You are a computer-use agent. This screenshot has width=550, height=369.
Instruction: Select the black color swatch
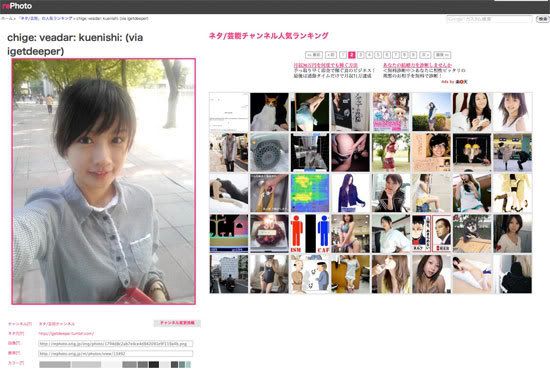coord(154,365)
